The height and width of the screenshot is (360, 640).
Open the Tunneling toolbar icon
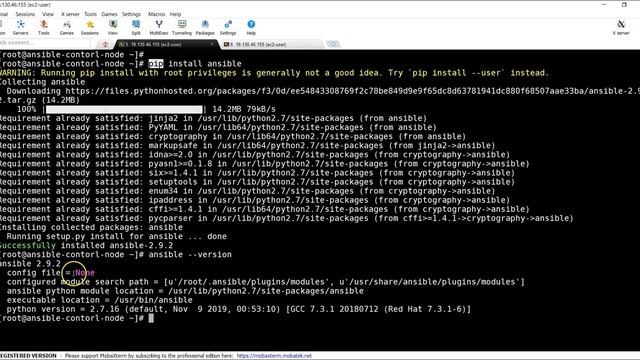[x=182, y=28]
